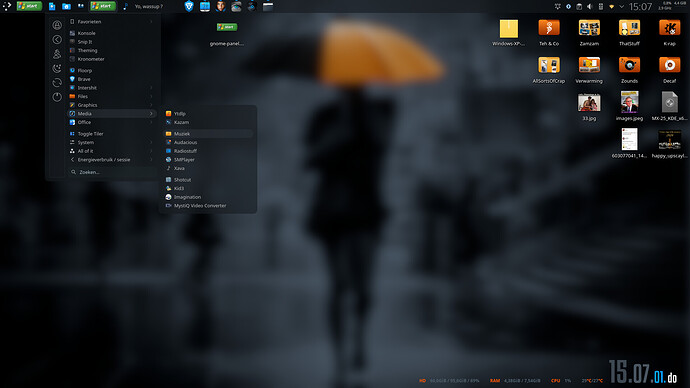This screenshot has height=388, width=690.
Task: Open Energieverbruik / sessie submenu
Action: (111, 160)
